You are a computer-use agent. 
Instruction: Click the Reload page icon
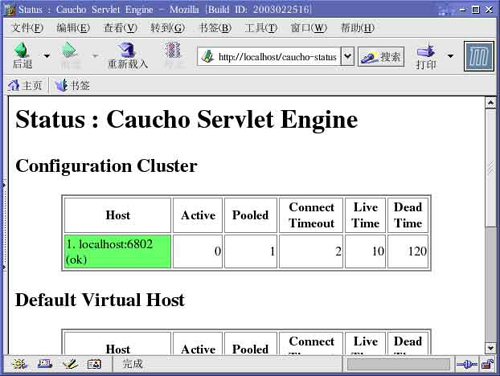tap(127, 50)
